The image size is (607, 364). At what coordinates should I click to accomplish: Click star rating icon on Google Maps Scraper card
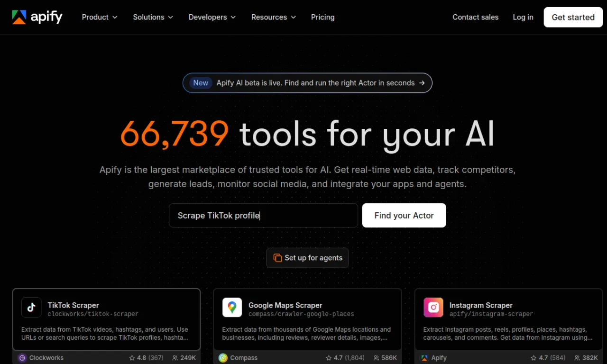pos(328,358)
